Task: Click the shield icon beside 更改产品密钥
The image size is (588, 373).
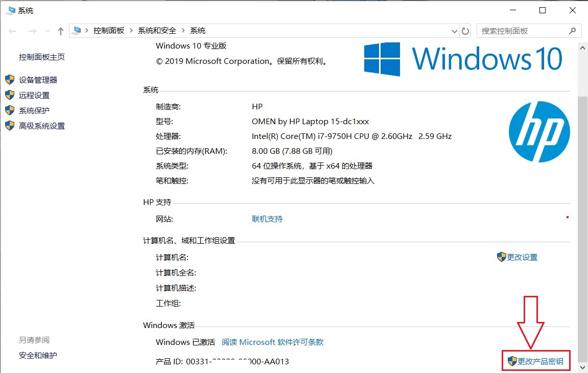Action: tap(512, 361)
